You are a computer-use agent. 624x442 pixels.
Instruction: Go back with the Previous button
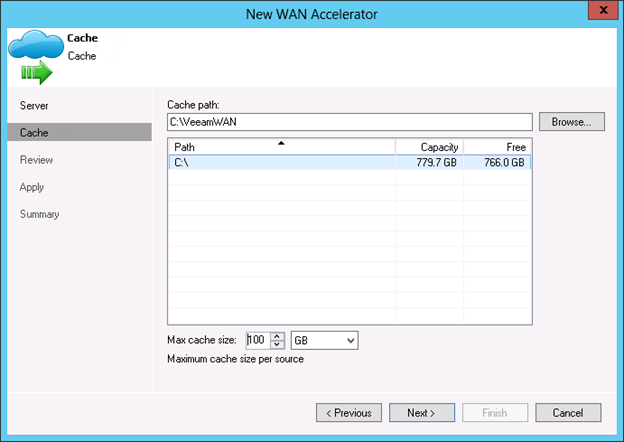(x=349, y=413)
